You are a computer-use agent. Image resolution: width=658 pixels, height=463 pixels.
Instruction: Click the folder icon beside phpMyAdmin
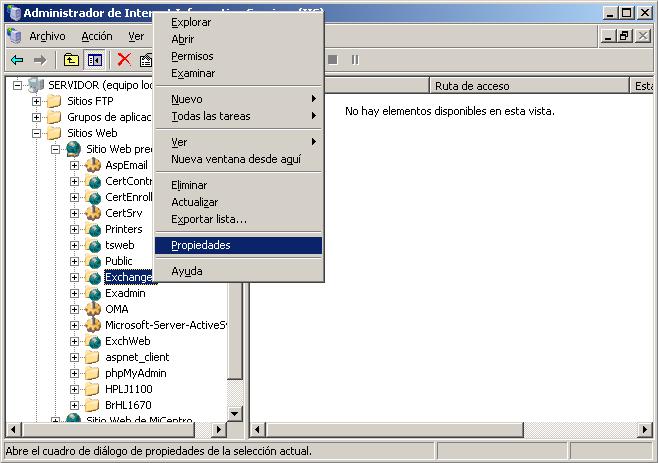(93, 373)
